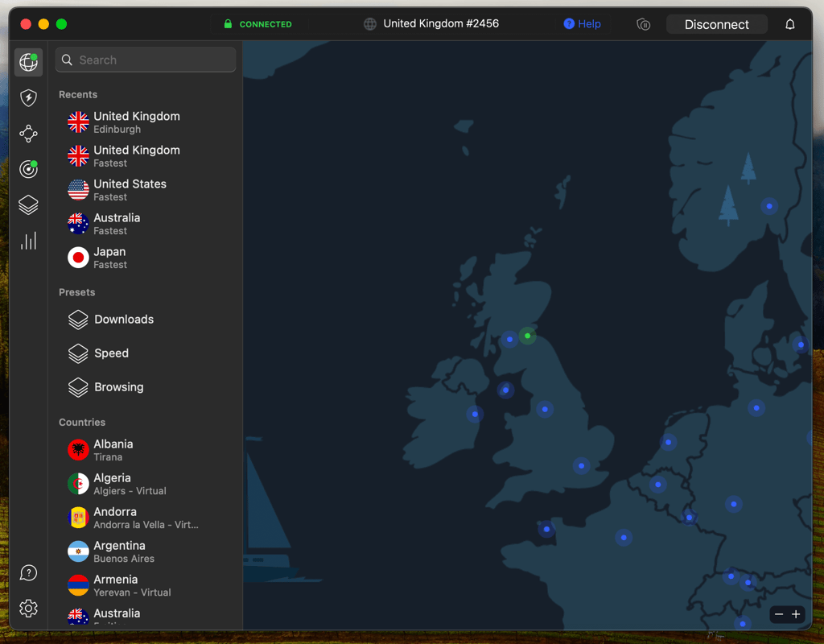Screen dimensions: 824x644
Task: Select recent United Kingdom Fastest
Action: [147, 156]
